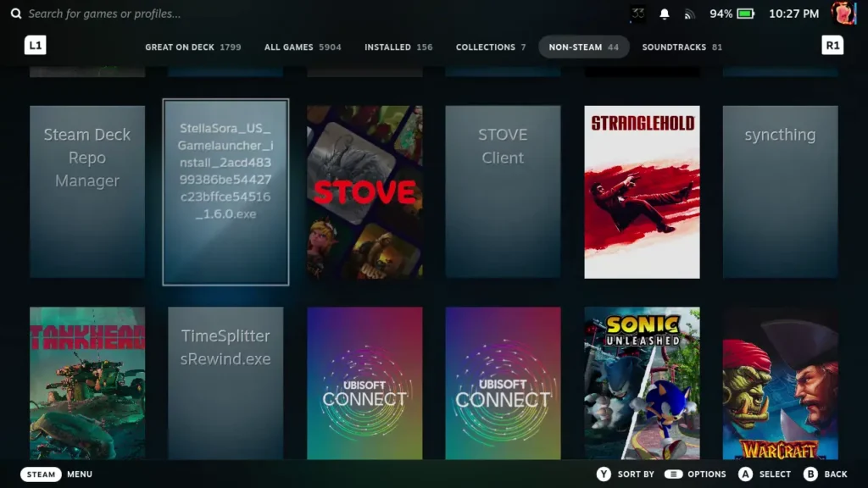Open the user profile avatar
The width and height of the screenshot is (868, 488).
[x=843, y=14]
